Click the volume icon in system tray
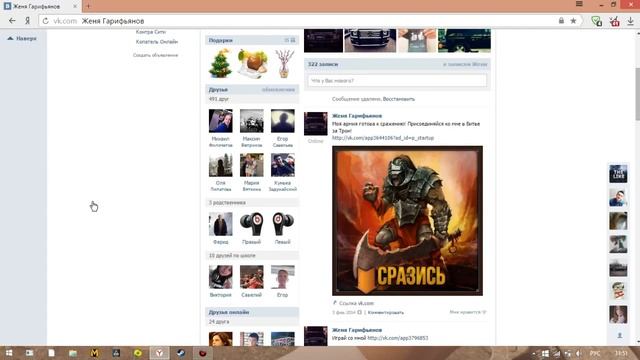Screen dimensions: 640x360 click(x=578, y=353)
